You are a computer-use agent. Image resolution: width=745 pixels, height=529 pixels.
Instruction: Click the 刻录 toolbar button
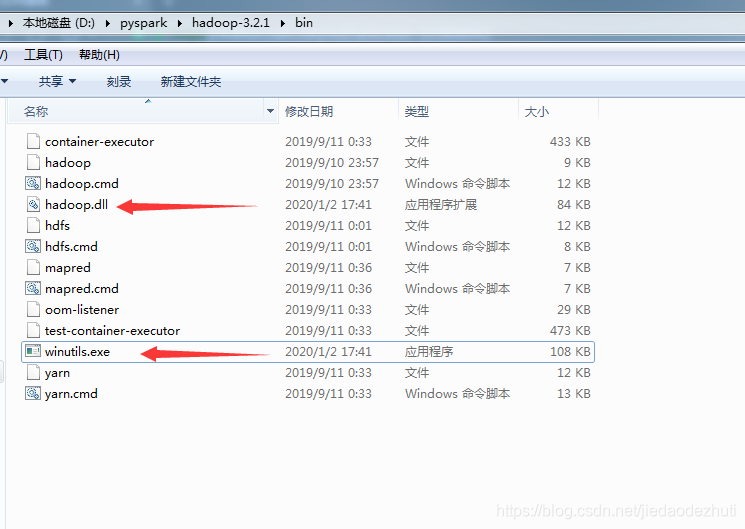pos(119,82)
